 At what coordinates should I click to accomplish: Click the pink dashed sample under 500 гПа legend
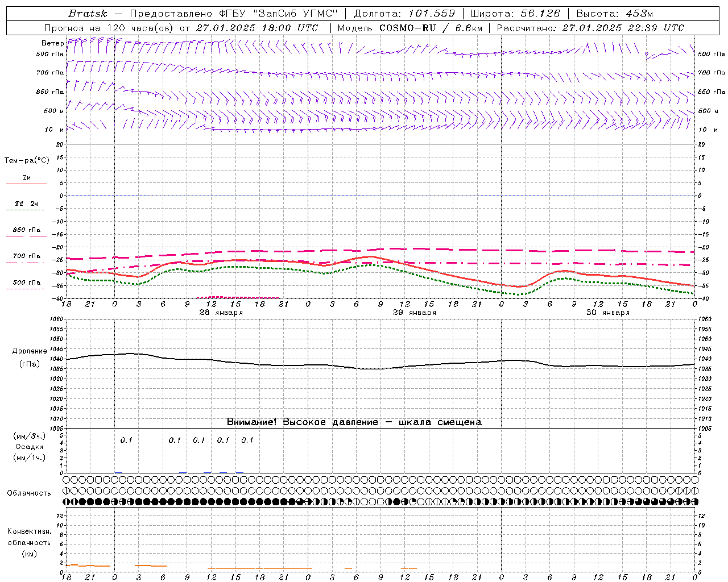pos(25,289)
